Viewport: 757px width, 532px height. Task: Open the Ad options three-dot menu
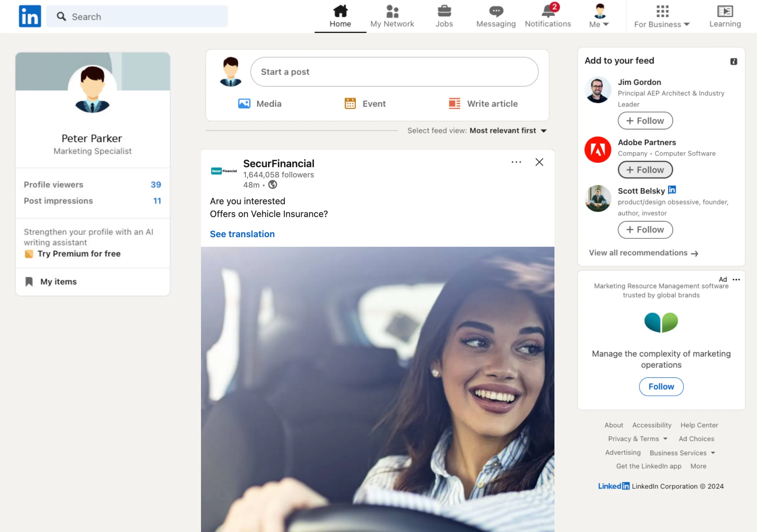tap(736, 280)
